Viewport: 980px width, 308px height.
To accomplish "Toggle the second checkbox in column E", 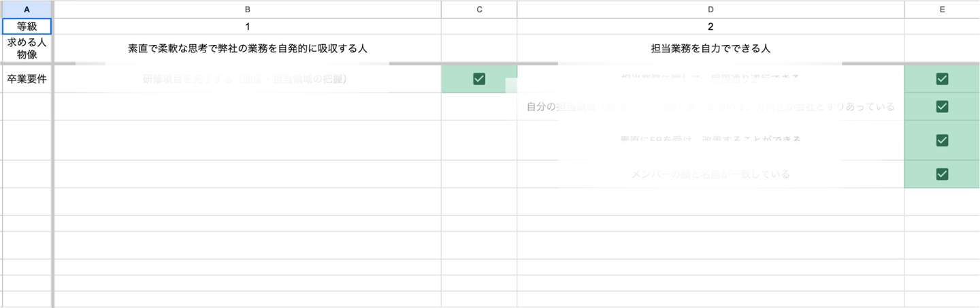I will (942, 106).
